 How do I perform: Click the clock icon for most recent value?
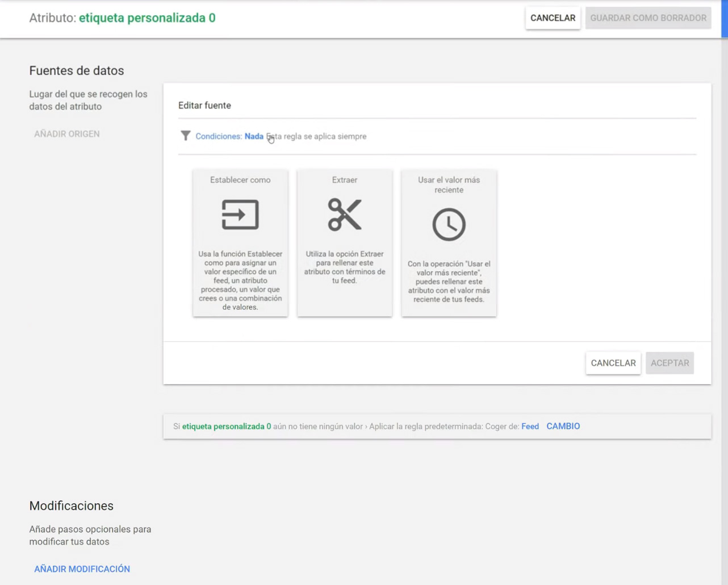[449, 225]
